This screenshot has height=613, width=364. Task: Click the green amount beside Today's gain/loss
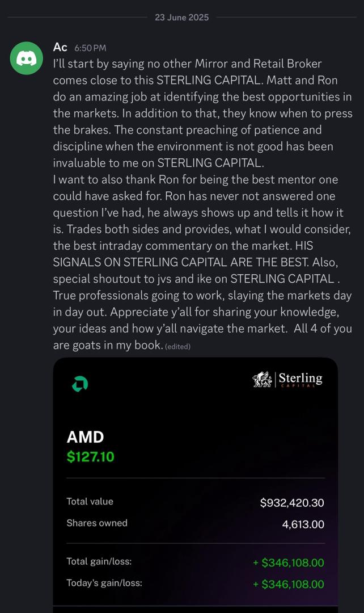289,584
